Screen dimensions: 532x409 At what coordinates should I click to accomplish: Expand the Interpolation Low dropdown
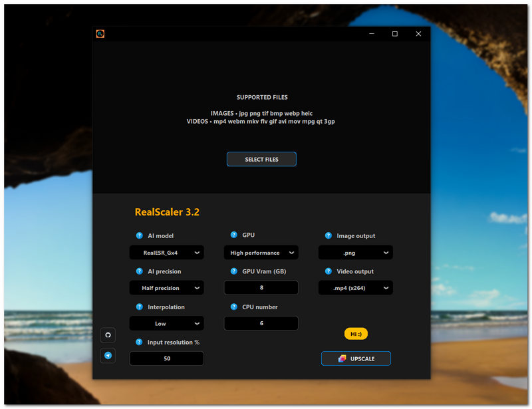tap(166, 323)
